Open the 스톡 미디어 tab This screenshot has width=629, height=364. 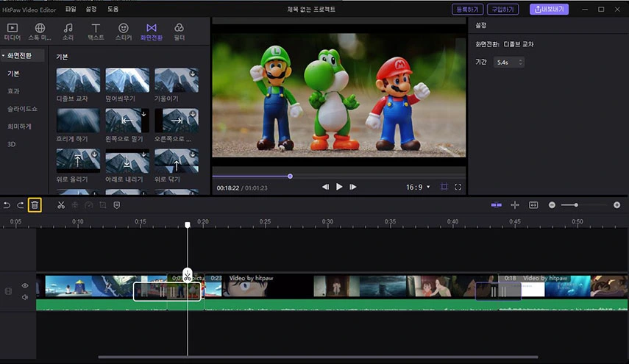click(x=40, y=32)
